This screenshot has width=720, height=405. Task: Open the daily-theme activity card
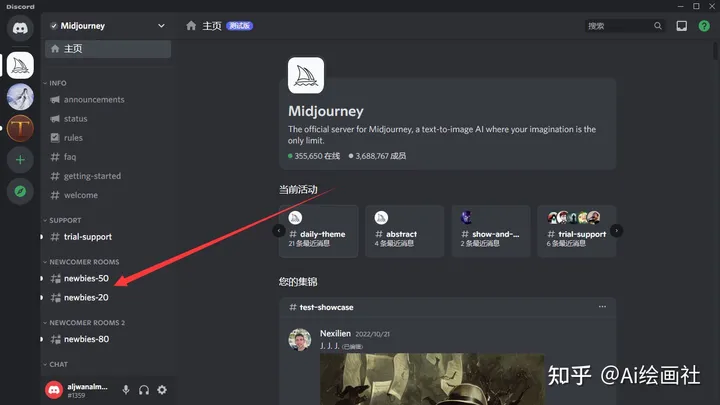pos(321,231)
